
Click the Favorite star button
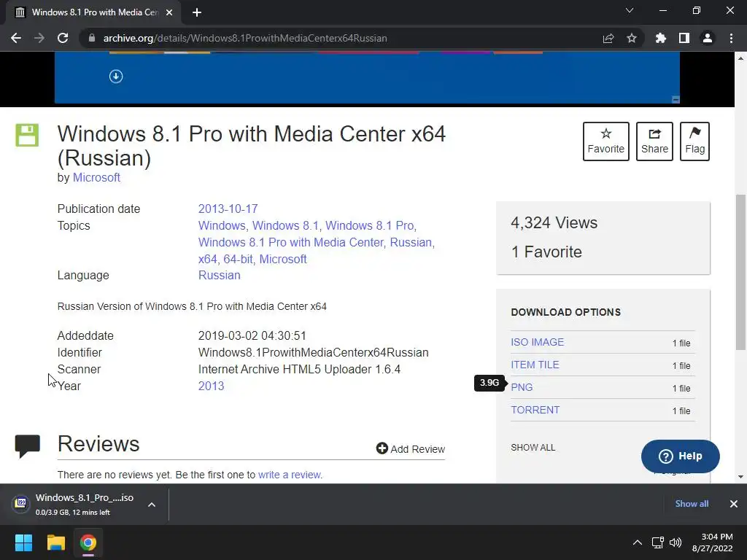pyautogui.click(x=606, y=141)
